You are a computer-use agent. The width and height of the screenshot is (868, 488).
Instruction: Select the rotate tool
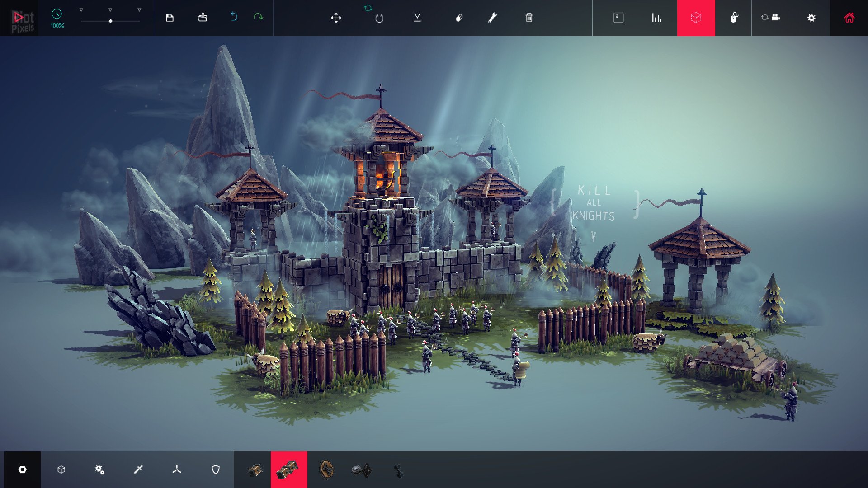[379, 19]
